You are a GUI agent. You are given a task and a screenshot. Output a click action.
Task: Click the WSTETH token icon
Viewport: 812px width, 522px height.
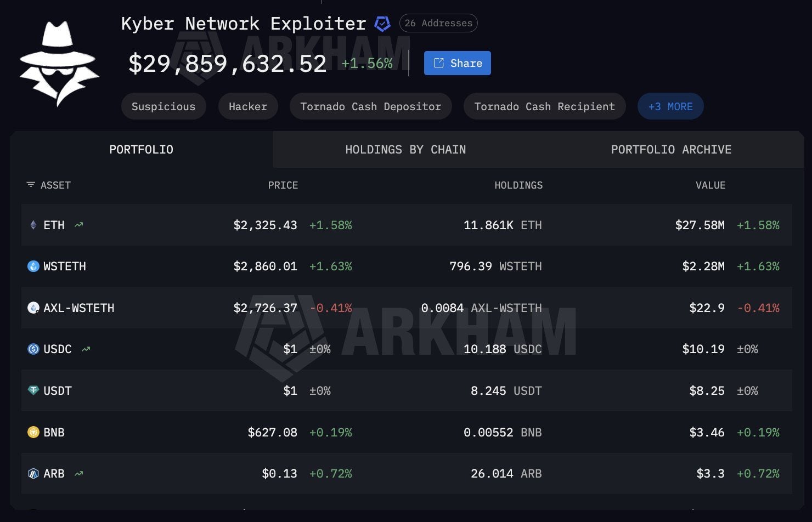(x=33, y=266)
